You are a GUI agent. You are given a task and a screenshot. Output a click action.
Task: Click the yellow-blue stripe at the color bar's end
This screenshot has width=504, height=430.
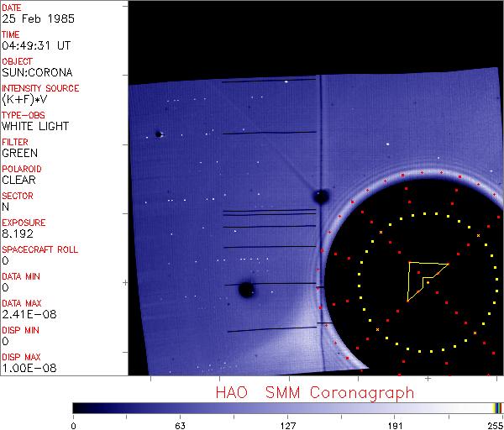(x=498, y=407)
